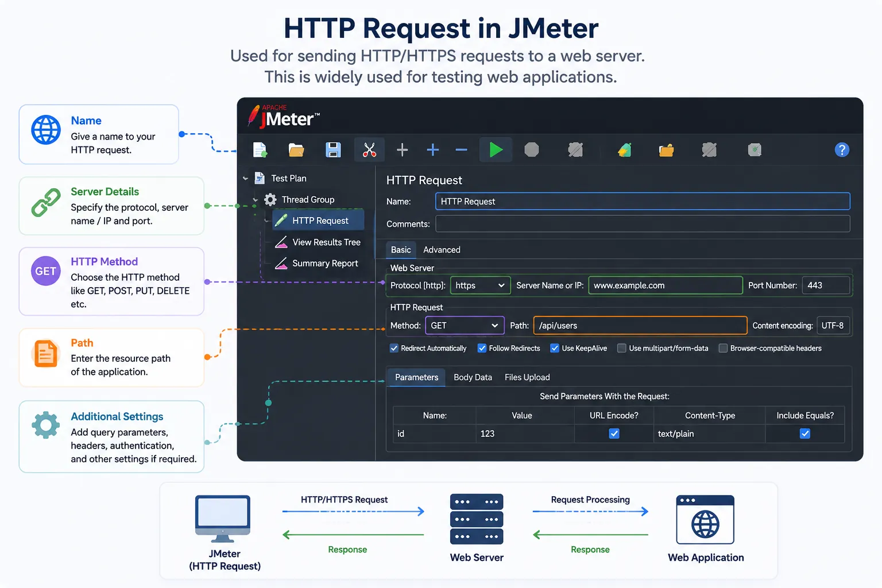Click the Summary Report listener icon
Screen dimensions: 882x588
coord(281,264)
